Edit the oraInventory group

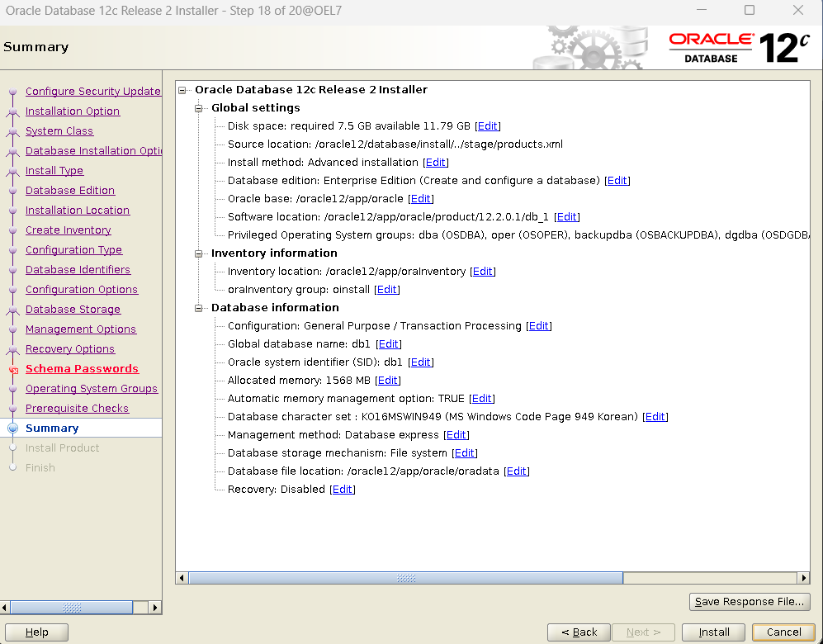[x=387, y=290]
